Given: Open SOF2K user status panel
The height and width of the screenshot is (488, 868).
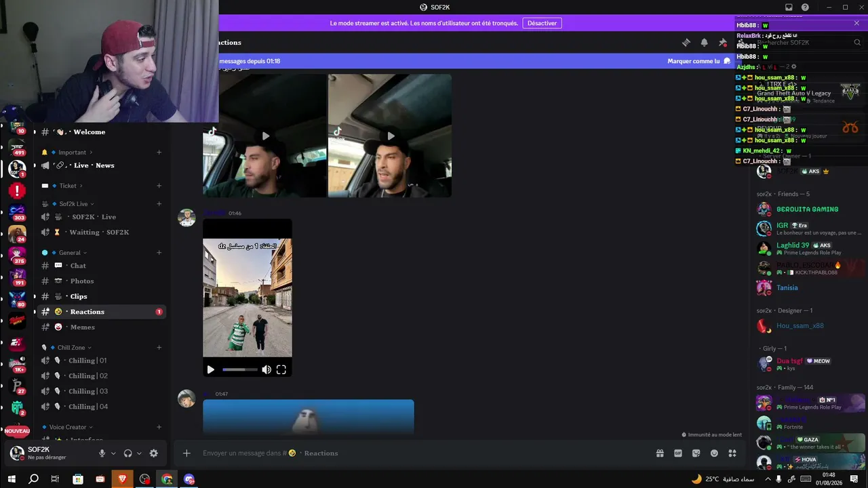Looking at the screenshot, I should (x=49, y=453).
